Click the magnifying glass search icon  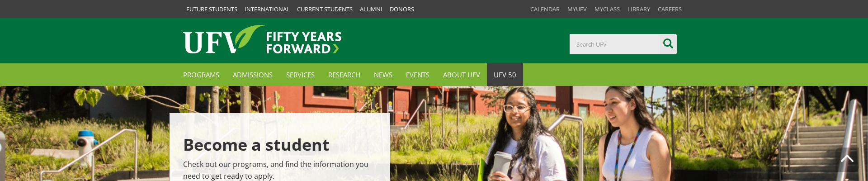click(x=668, y=44)
